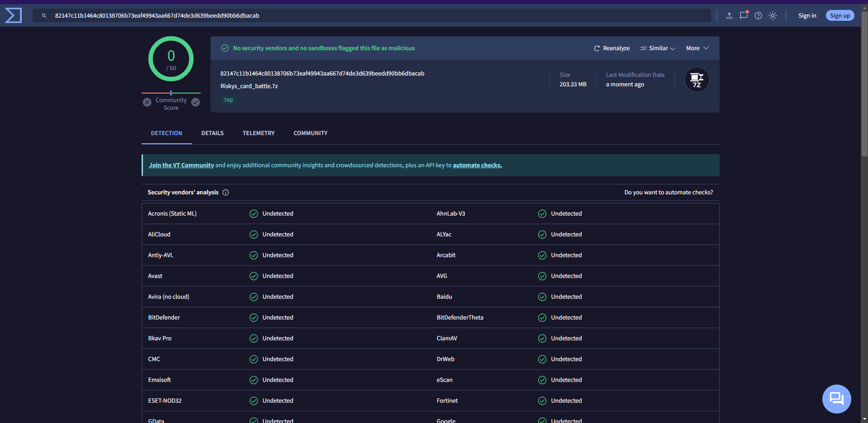Click the Bkav Pro vendor name
Image resolution: width=868 pixels, height=423 pixels.
point(160,338)
